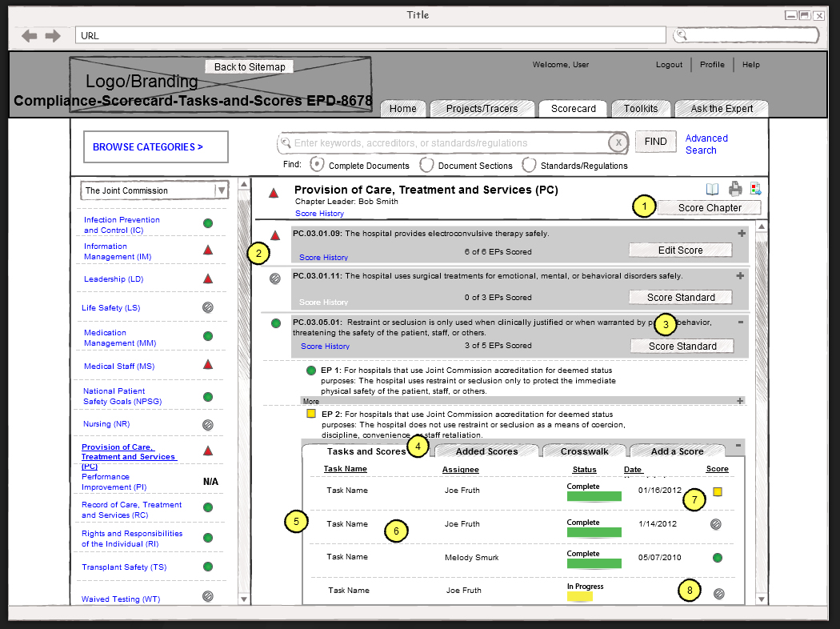Click yellow In Progress status bar
This screenshot has height=629, width=840.
[x=580, y=596]
